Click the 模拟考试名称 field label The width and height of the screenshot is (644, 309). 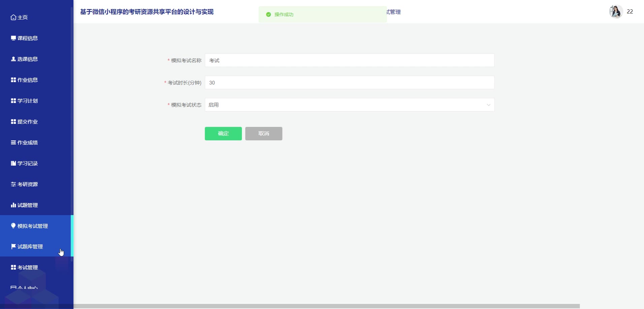pyautogui.click(x=186, y=61)
